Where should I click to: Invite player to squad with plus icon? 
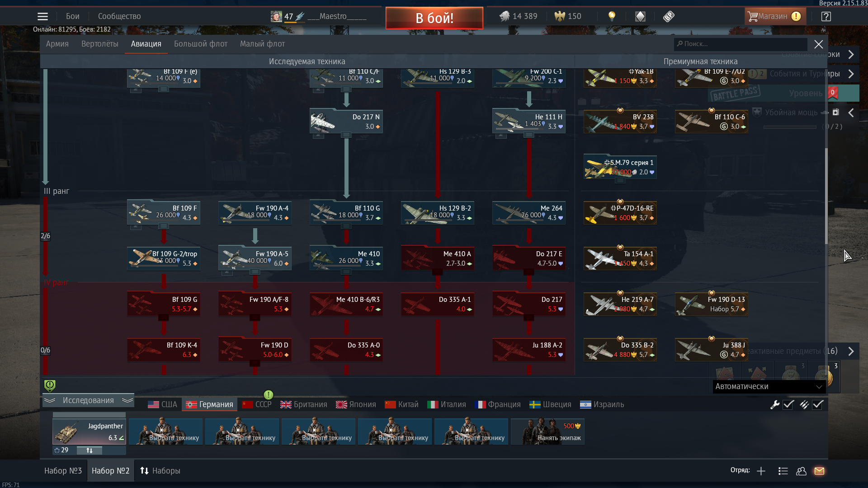tap(761, 471)
